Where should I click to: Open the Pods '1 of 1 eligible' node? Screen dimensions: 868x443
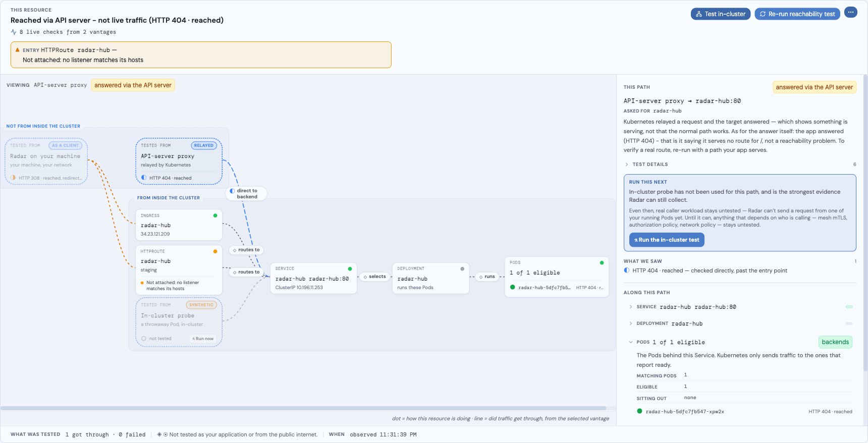[557, 276]
